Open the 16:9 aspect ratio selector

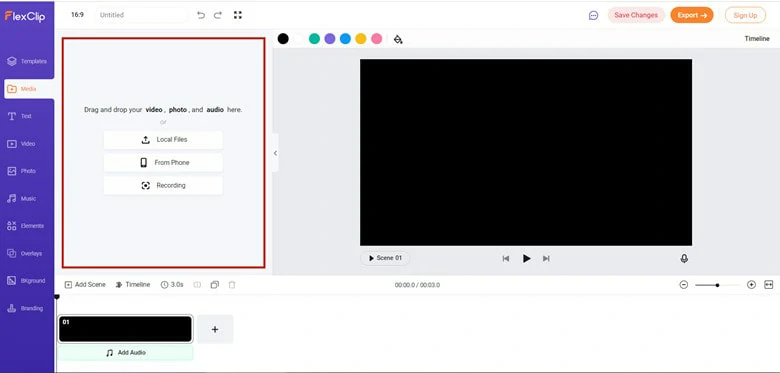click(x=77, y=15)
